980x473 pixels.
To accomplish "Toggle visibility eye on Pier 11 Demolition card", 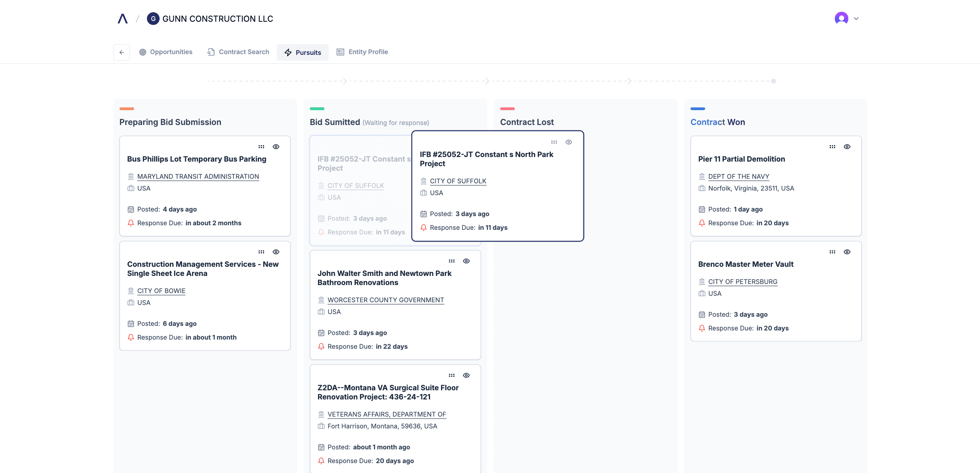I will (847, 146).
